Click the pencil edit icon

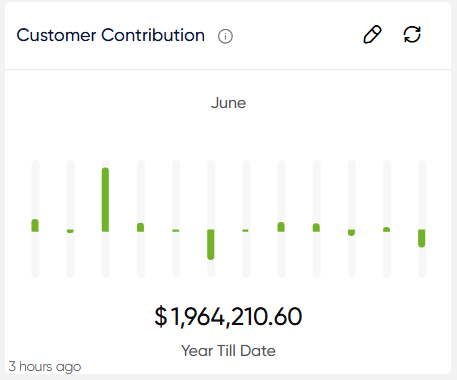click(372, 35)
